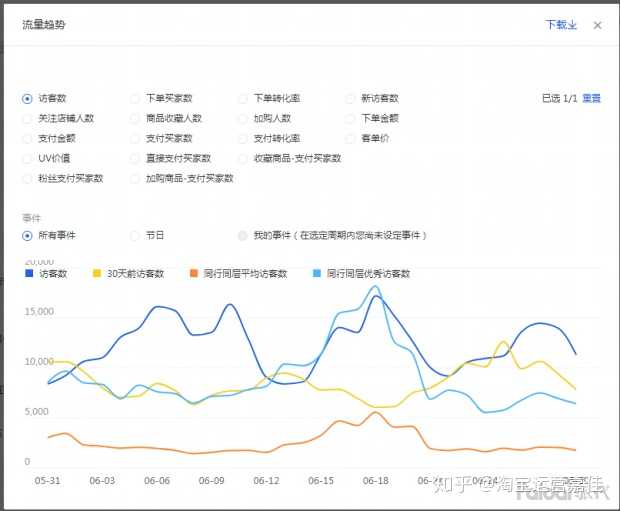This screenshot has width=620, height=511.
Task: Click the 5,000 y-axis label
Action: pyautogui.click(x=37, y=412)
